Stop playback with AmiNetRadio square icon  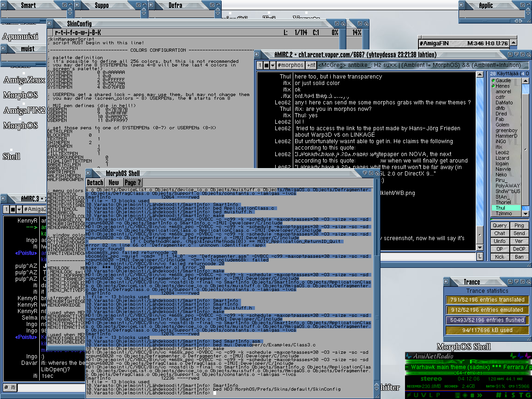472,395
